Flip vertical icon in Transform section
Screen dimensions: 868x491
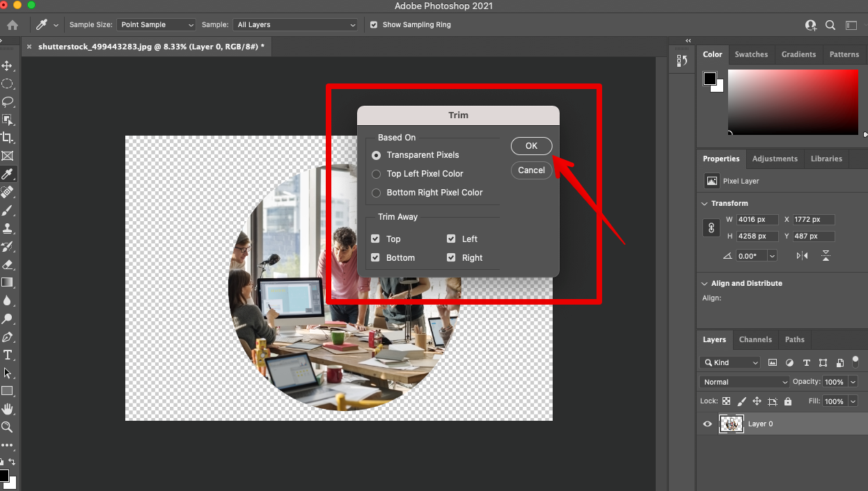826,256
